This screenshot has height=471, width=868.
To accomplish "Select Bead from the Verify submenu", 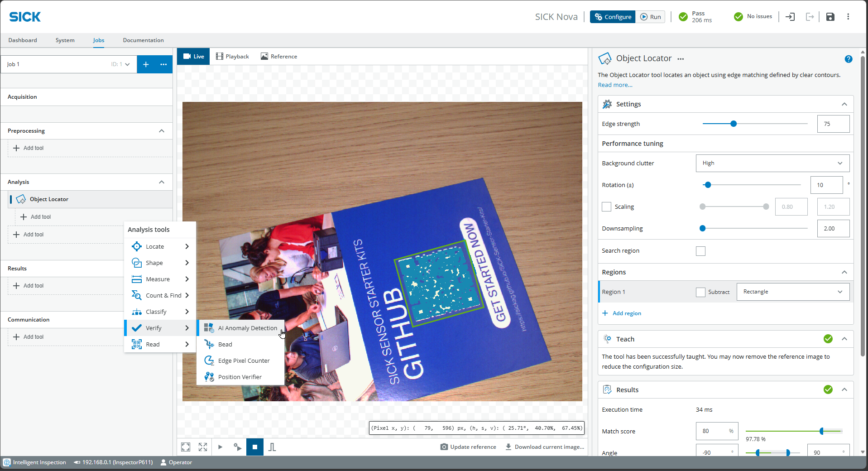I will pyautogui.click(x=240, y=344).
